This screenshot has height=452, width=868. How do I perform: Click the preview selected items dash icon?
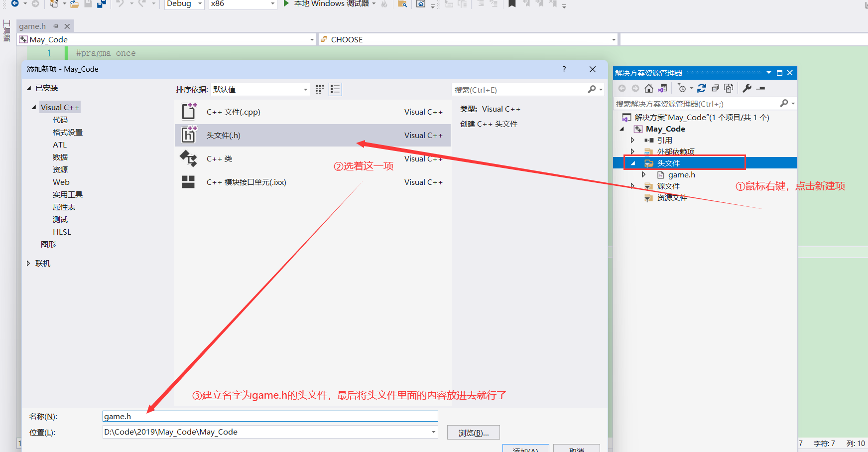tap(760, 88)
